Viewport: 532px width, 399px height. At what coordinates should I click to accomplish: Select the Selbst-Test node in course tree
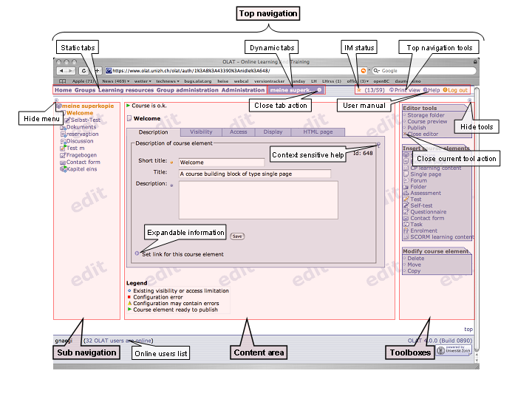coord(86,120)
